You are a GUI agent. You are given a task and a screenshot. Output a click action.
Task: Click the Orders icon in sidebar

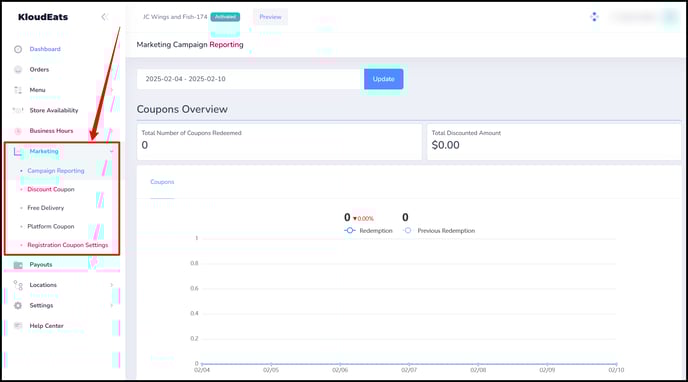click(x=18, y=70)
